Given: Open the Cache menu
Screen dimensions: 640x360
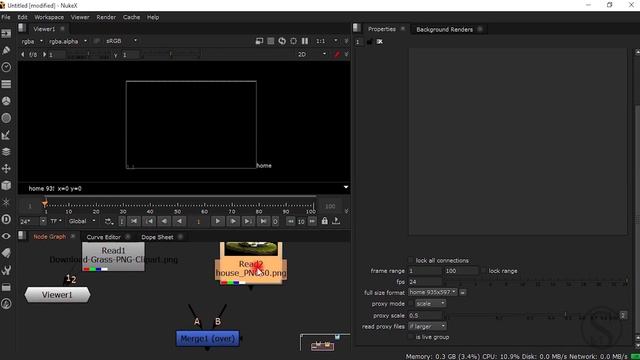Looking at the screenshot, I should tap(131, 17).
